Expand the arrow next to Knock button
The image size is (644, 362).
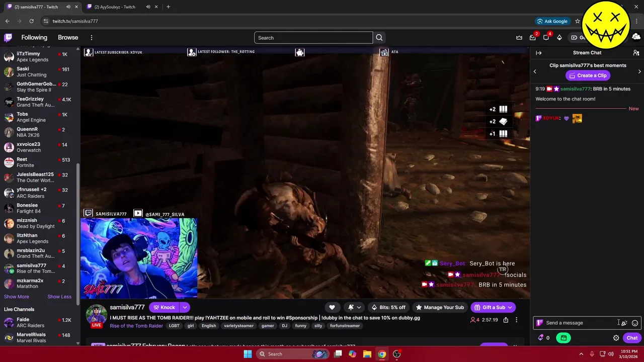pyautogui.click(x=185, y=307)
